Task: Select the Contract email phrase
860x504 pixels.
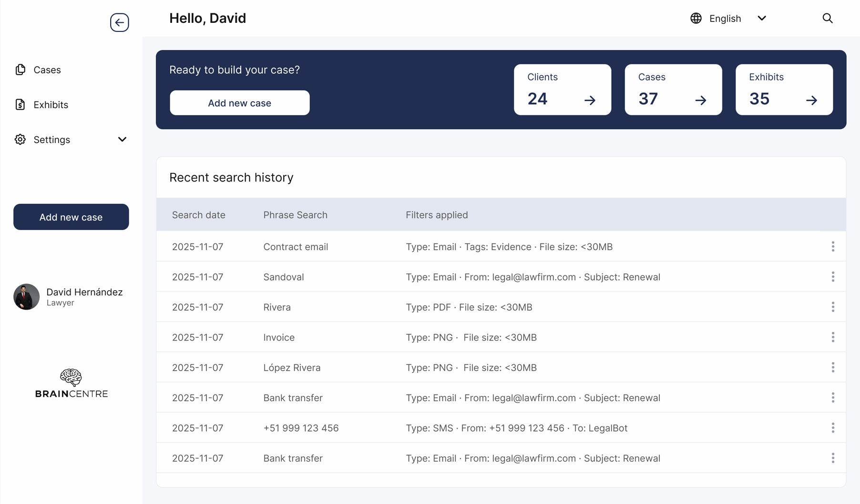Action: point(296,247)
